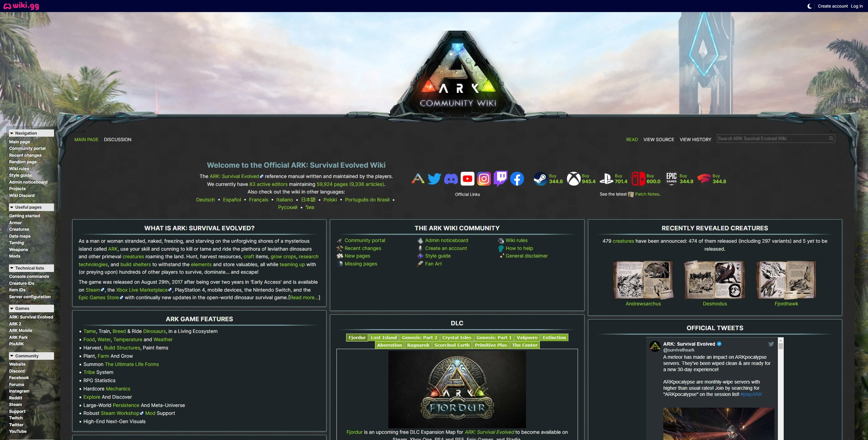The image size is (868, 440).
Task: Click the Steam store icon
Action: [x=540, y=179]
